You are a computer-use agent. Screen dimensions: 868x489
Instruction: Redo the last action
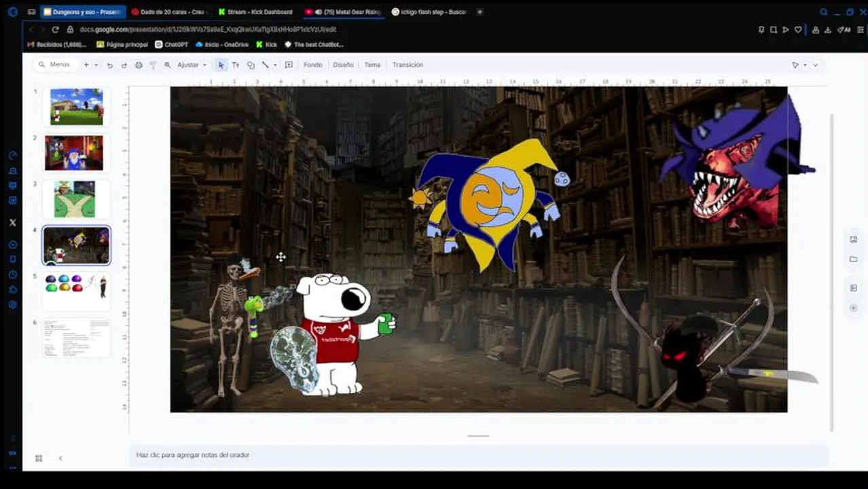coord(124,65)
